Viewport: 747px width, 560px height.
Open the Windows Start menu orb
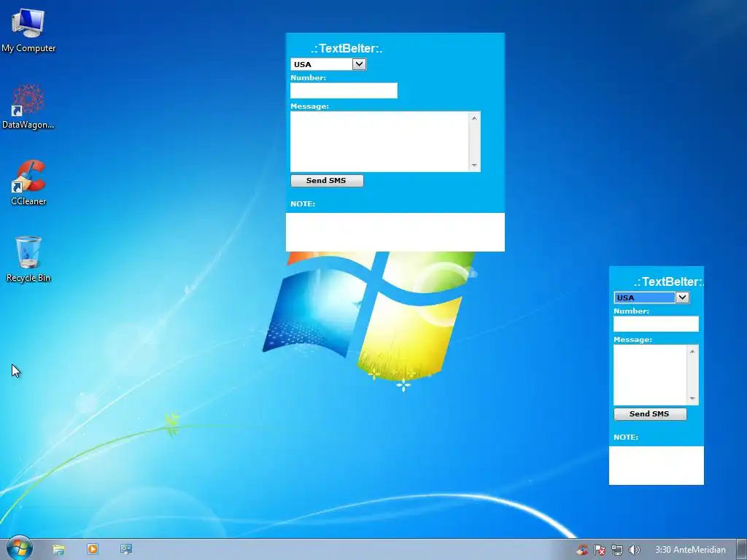[20, 548]
